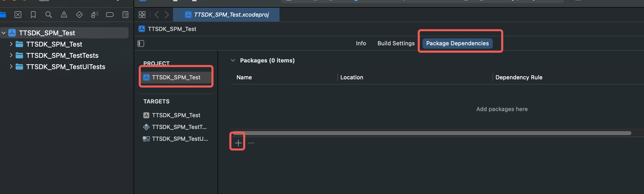Open the source control navigator icon

(x=18, y=15)
